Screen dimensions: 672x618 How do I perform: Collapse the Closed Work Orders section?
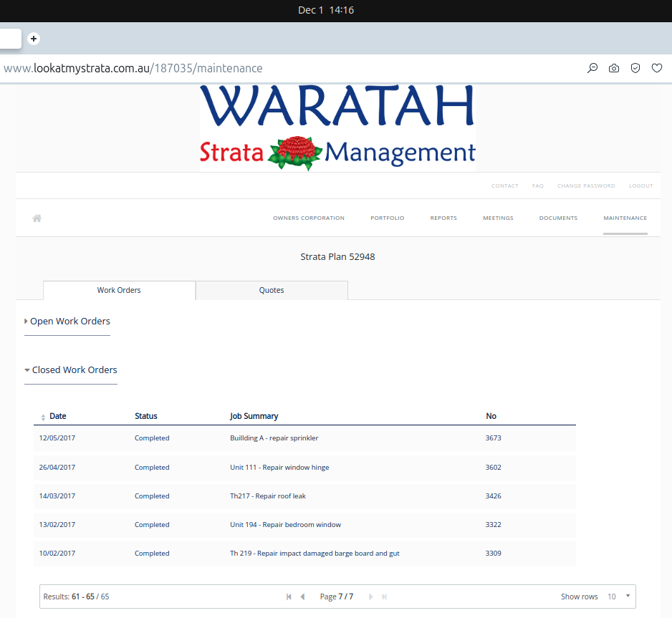(74, 370)
